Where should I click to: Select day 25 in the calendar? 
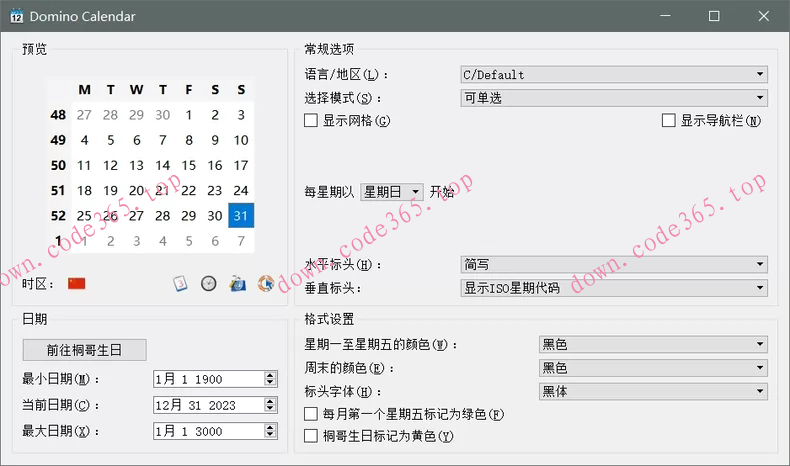click(x=84, y=216)
